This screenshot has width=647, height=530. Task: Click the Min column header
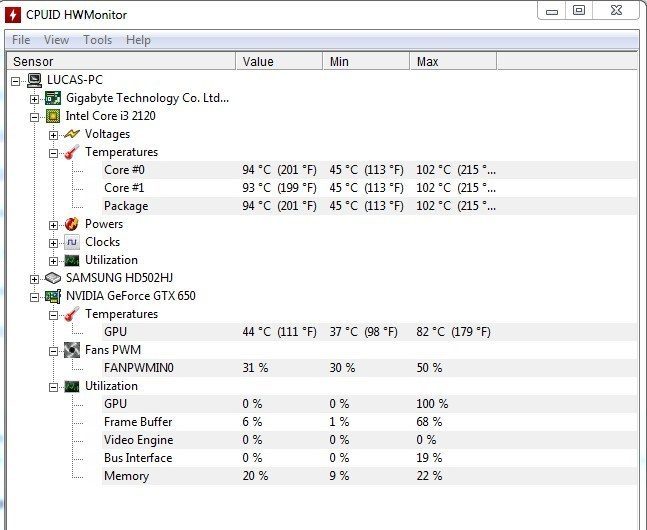pos(366,62)
